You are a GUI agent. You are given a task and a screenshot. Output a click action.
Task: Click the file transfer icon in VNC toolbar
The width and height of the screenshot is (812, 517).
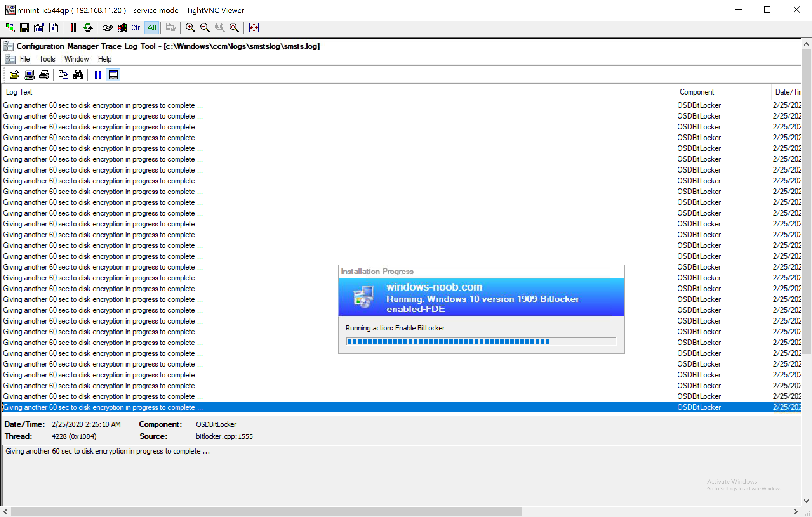click(x=171, y=28)
